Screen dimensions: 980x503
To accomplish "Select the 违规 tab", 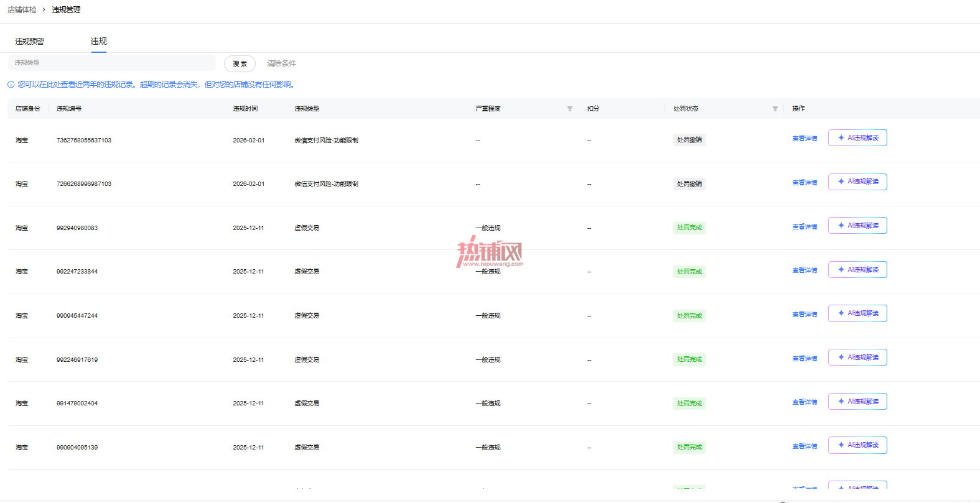I will [98, 41].
